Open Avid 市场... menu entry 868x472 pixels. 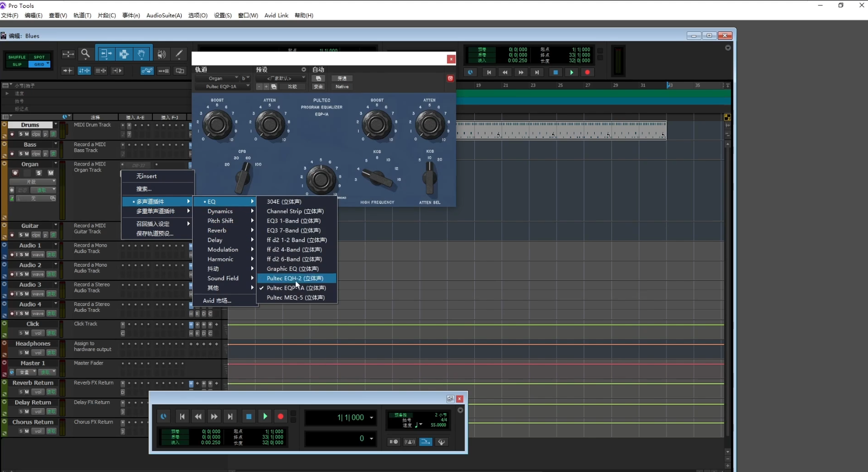point(225,301)
